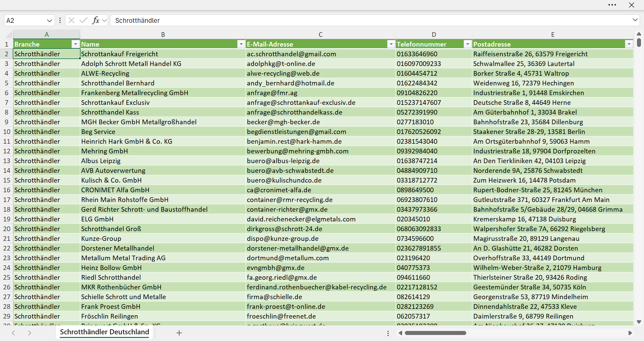Select the Schrotthändler Deutschland sheet tab
Screen dimensions: 644x341
pos(104,332)
